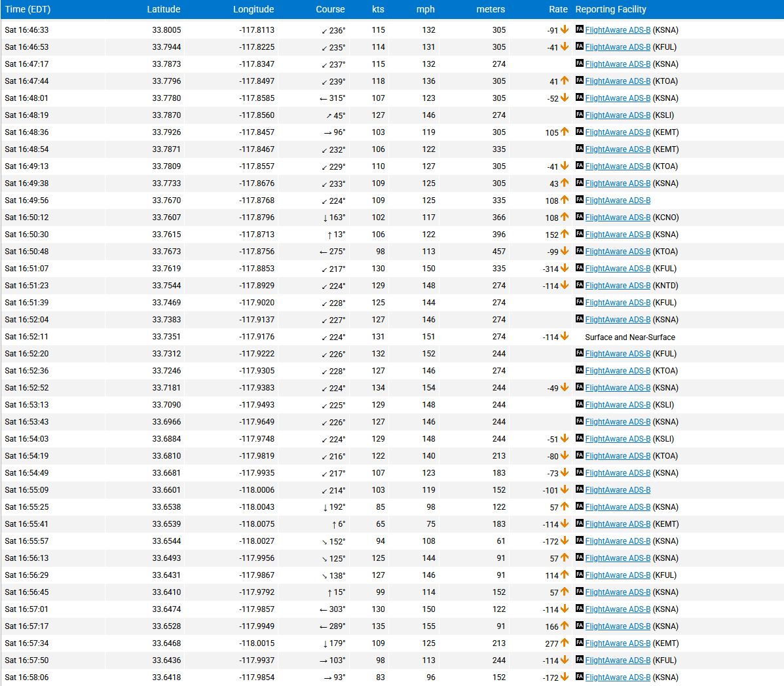Click the orange climb arrow beside rate 152
This screenshot has height=686, width=784.
click(x=565, y=234)
